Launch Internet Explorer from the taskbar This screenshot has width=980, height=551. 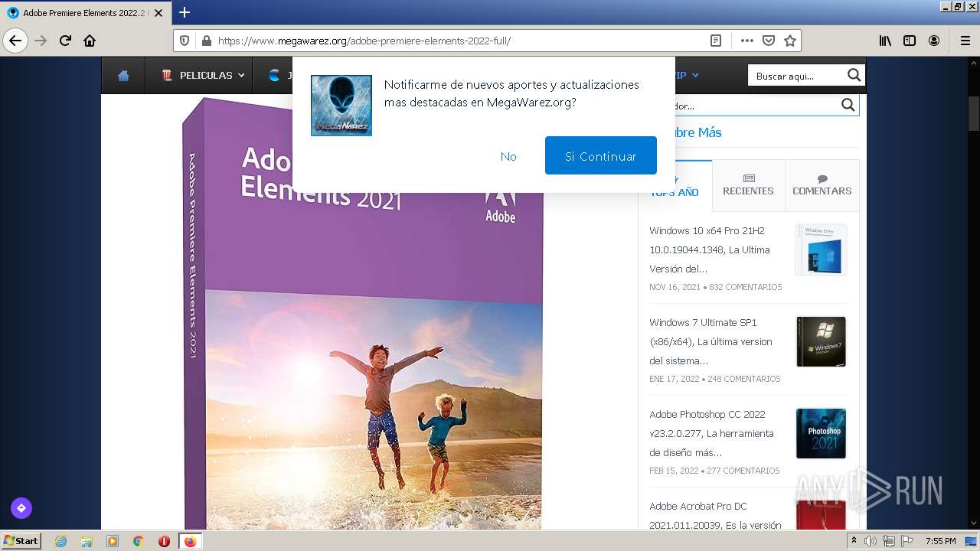coord(60,541)
